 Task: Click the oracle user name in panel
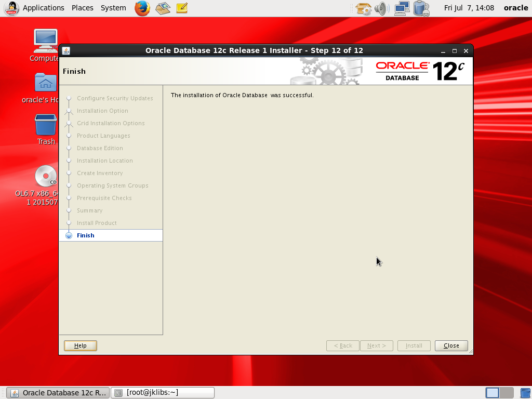516,8
